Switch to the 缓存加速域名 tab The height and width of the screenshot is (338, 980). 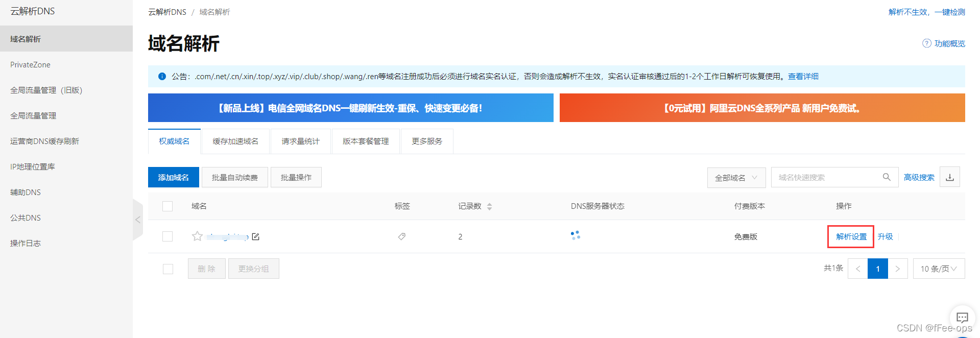(x=235, y=141)
